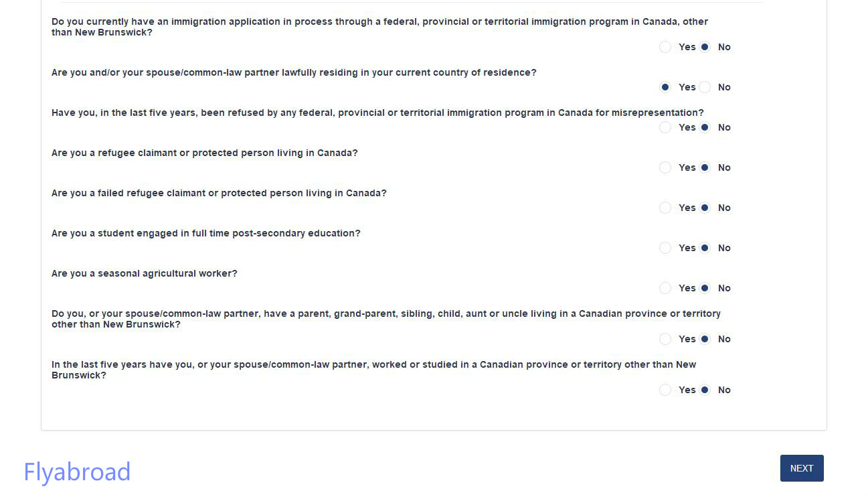Select Yes for relatives in another Canadian province
Viewport: 868px width, 497px height.
(665, 339)
